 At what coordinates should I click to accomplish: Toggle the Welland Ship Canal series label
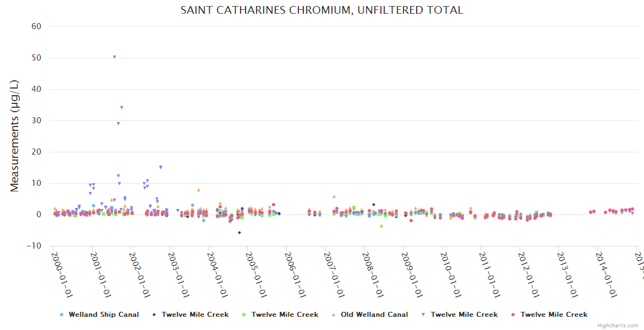tap(103, 315)
